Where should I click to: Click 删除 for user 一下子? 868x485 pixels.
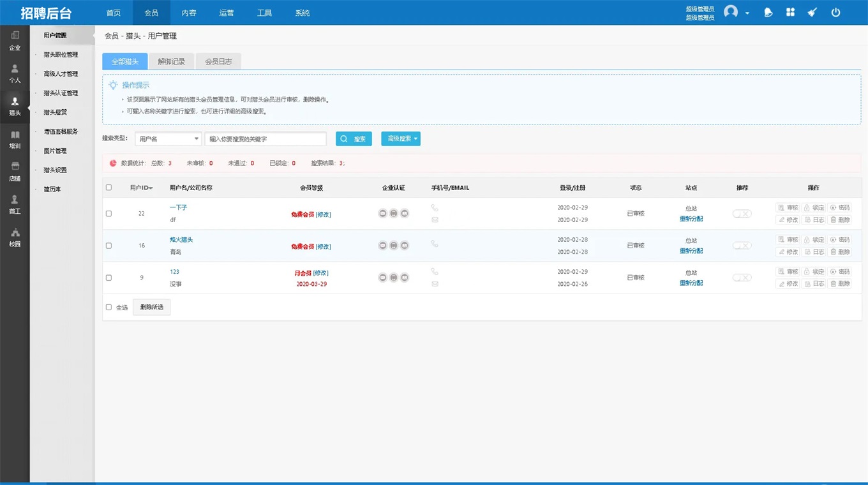pyautogui.click(x=839, y=220)
